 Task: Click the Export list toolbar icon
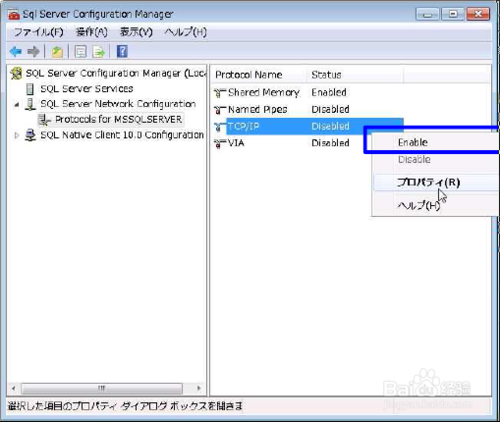pos(99,52)
